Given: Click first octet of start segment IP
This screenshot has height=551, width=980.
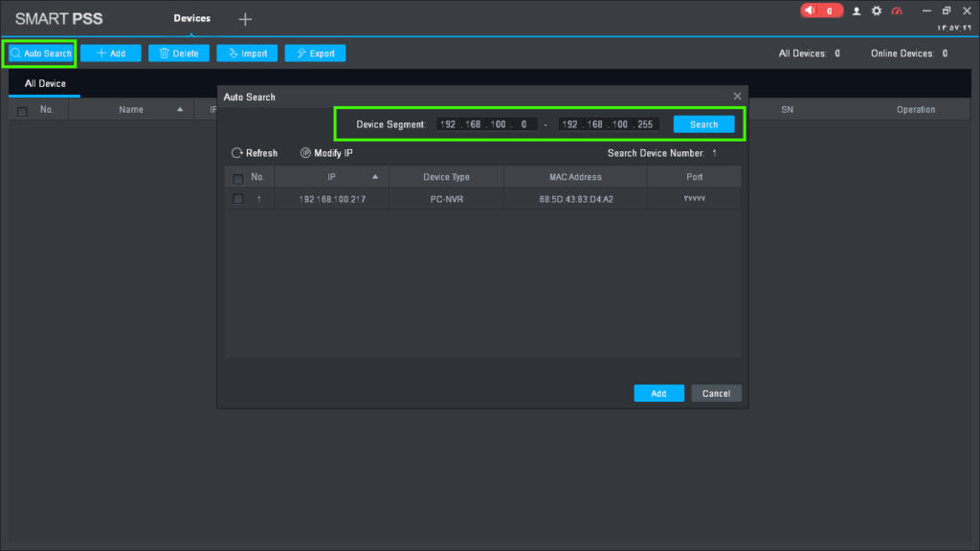Looking at the screenshot, I should pos(448,124).
